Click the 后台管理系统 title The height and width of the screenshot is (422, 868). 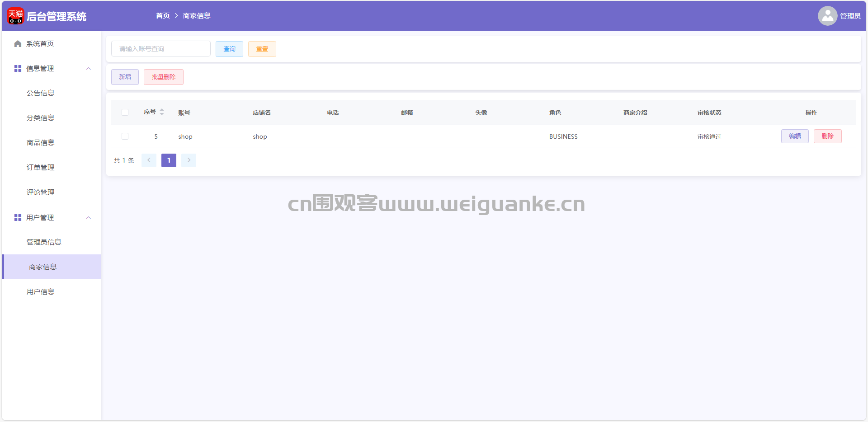click(x=57, y=16)
